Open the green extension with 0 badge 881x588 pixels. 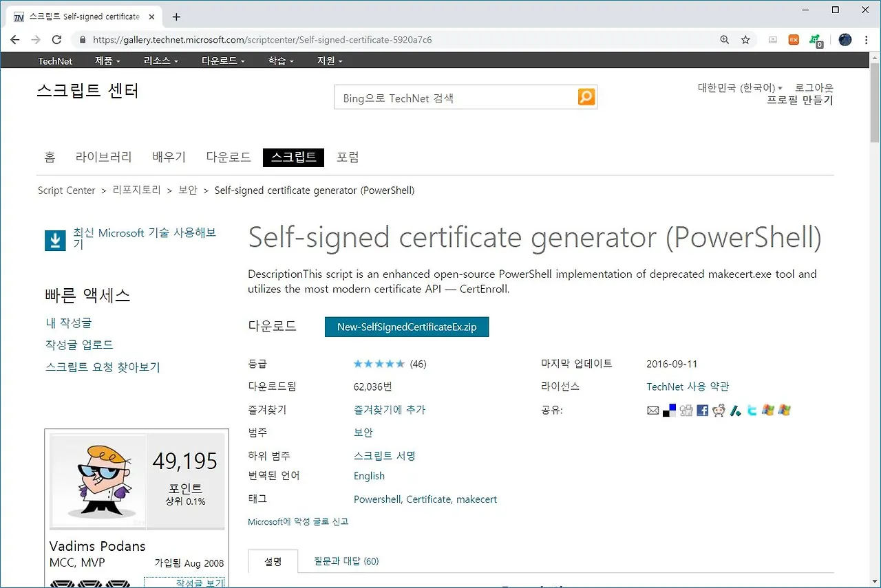click(816, 41)
